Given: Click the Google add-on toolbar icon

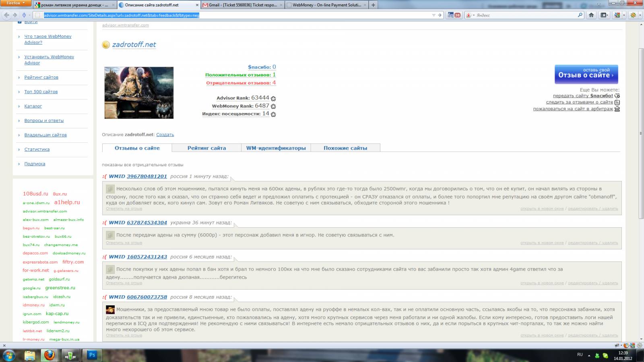Looking at the screenshot, I should pyautogui.click(x=617, y=15).
